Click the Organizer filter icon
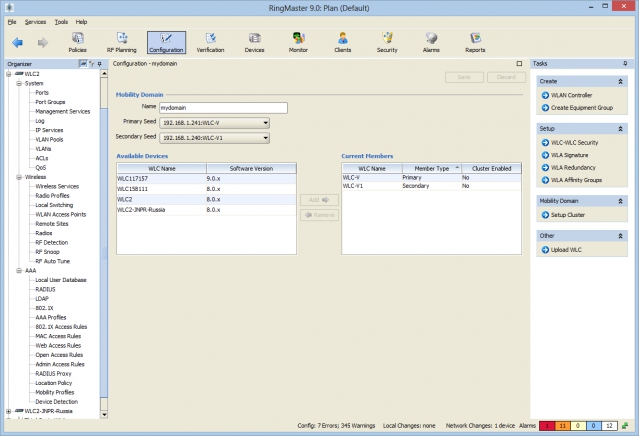The width and height of the screenshot is (639, 436). pyautogui.click(x=92, y=64)
